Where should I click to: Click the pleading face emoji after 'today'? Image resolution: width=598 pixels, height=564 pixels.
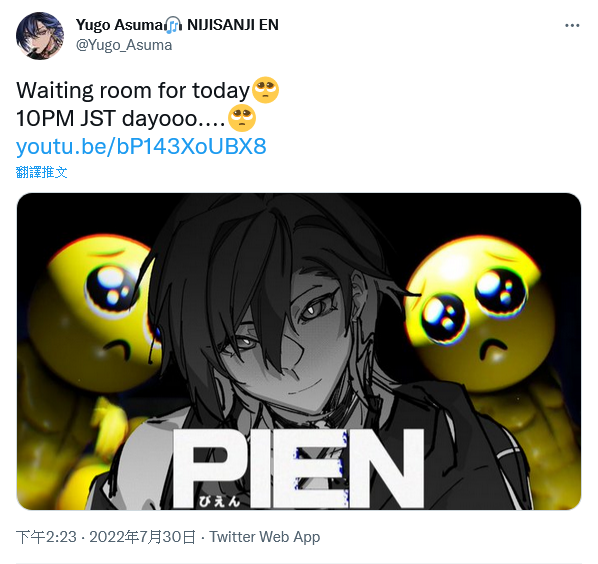point(266,90)
